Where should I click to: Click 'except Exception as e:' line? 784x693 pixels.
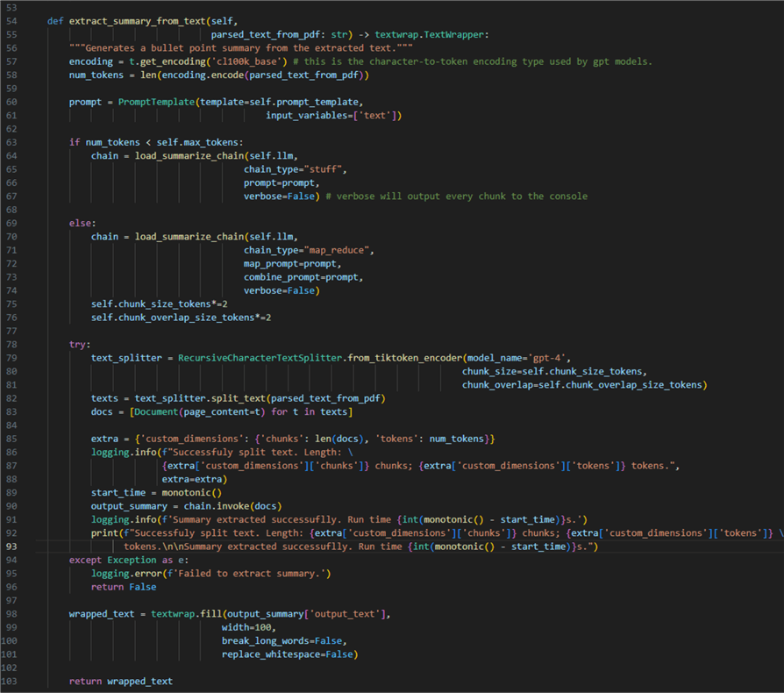click(129, 560)
